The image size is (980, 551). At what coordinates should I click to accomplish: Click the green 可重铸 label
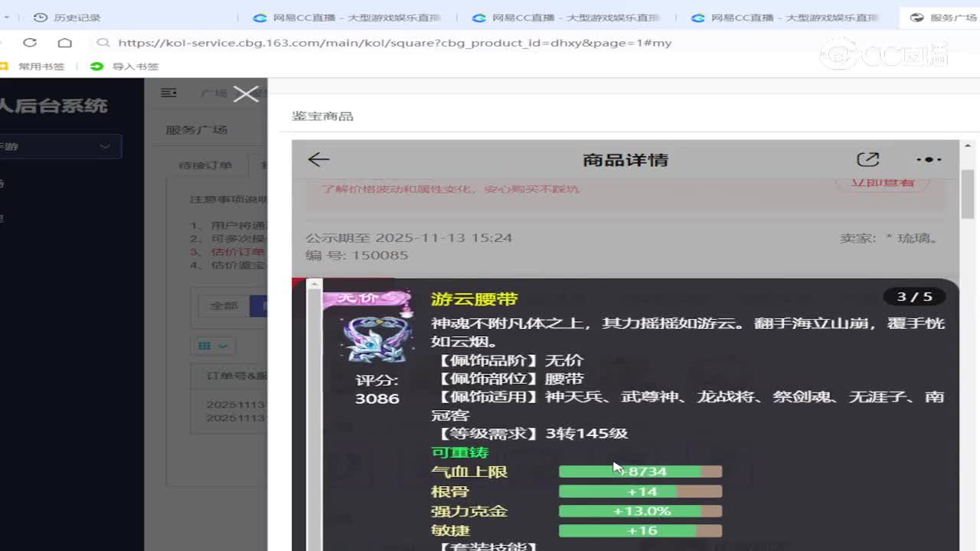pyautogui.click(x=459, y=452)
